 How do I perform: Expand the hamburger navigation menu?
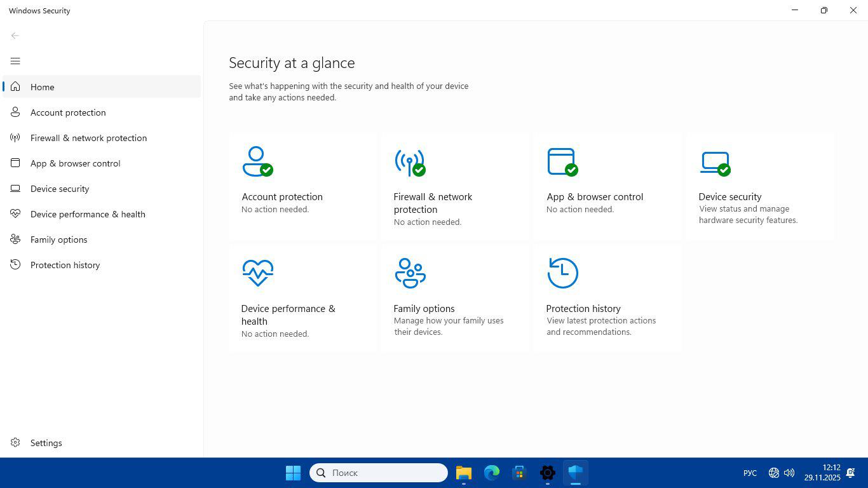click(x=15, y=61)
